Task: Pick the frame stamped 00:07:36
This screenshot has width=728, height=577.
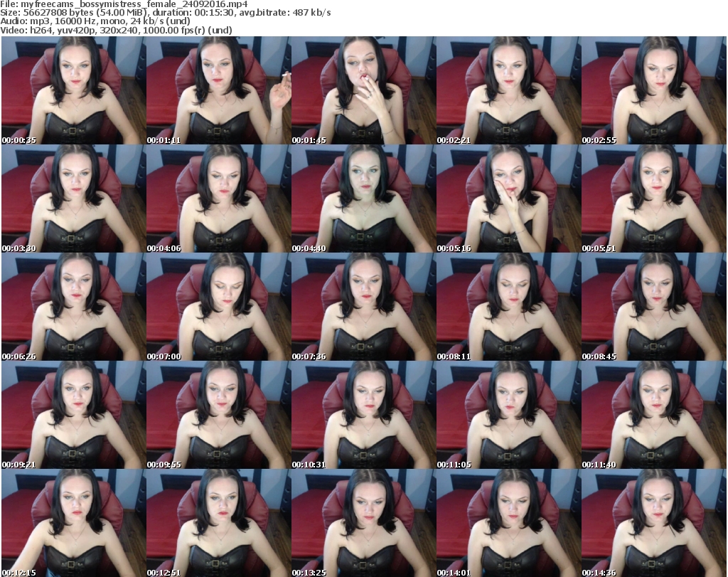Action: coord(363,307)
